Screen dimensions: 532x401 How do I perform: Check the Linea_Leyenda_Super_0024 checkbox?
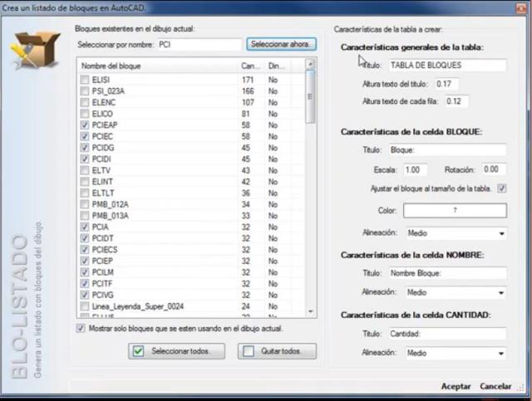coord(85,306)
